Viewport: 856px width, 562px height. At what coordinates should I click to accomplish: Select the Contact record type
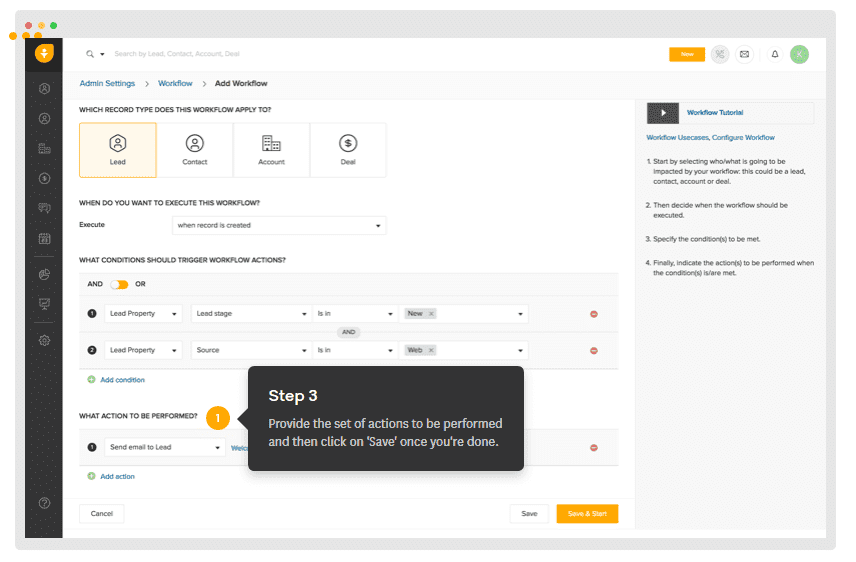pyautogui.click(x=195, y=150)
